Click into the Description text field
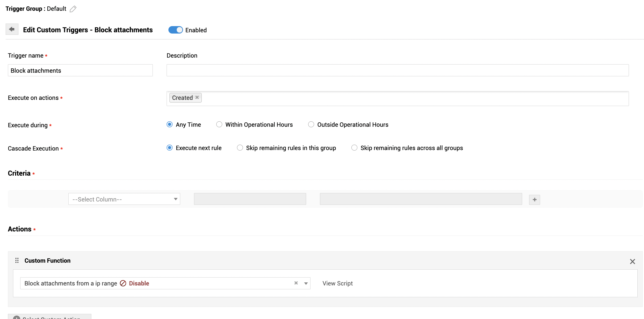 click(397, 70)
